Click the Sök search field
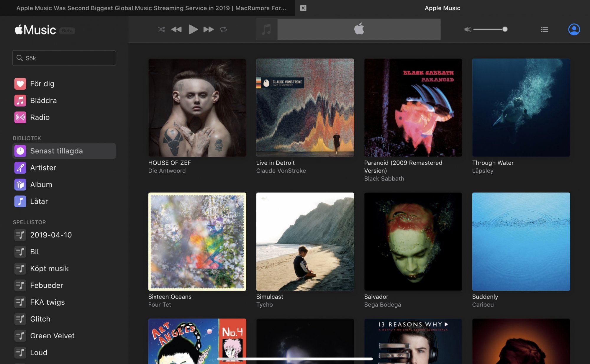590x364 pixels. (x=64, y=58)
